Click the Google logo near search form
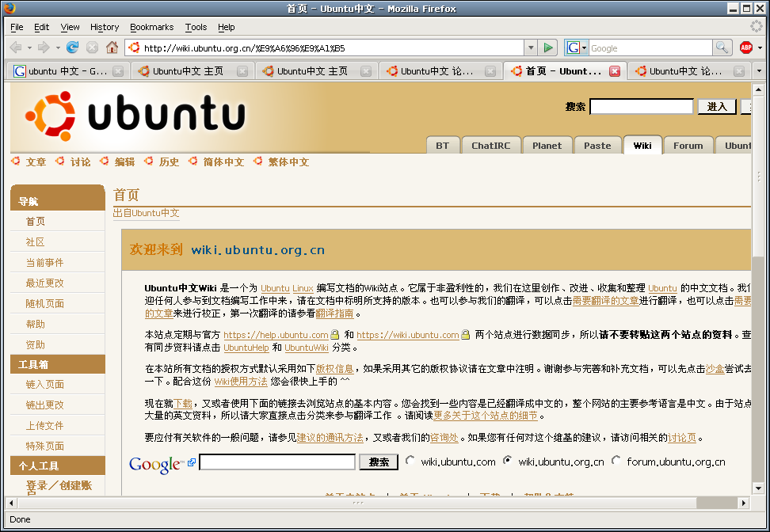Image resolution: width=770 pixels, height=532 pixels. coord(156,464)
